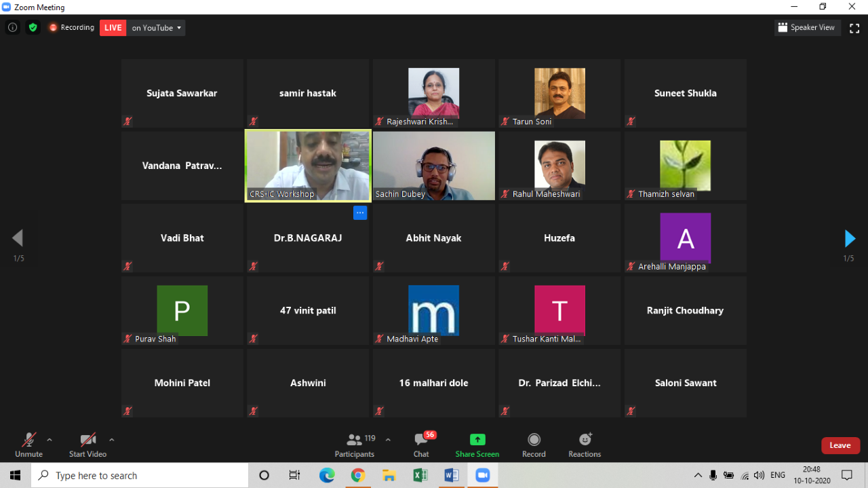Screen dimensions: 868x488
Task: Enter full screen mode
Action: [x=854, y=28]
